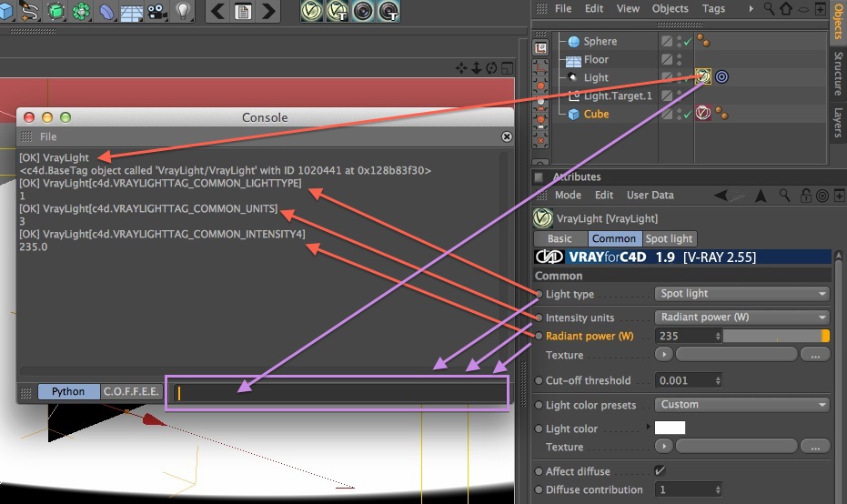Viewport: 847px width, 504px height.
Task: Select the phong tag on Sphere
Action: pyautogui.click(x=703, y=41)
